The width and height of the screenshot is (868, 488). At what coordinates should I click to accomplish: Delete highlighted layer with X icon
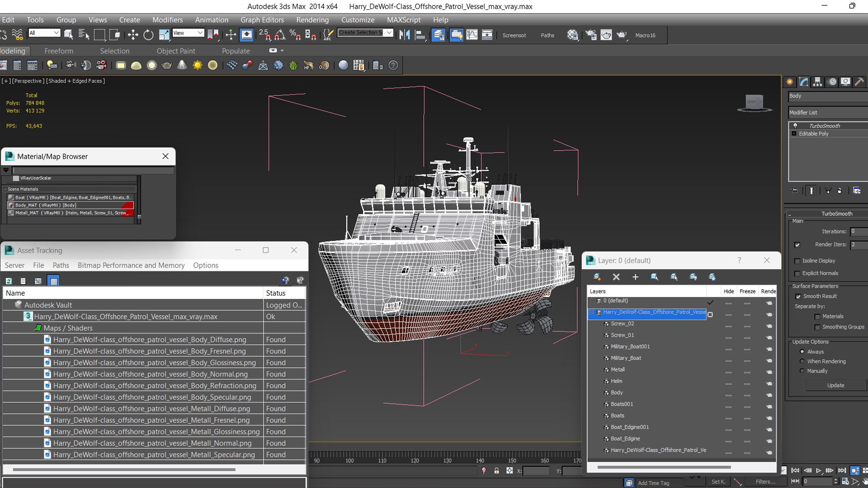[x=616, y=277]
